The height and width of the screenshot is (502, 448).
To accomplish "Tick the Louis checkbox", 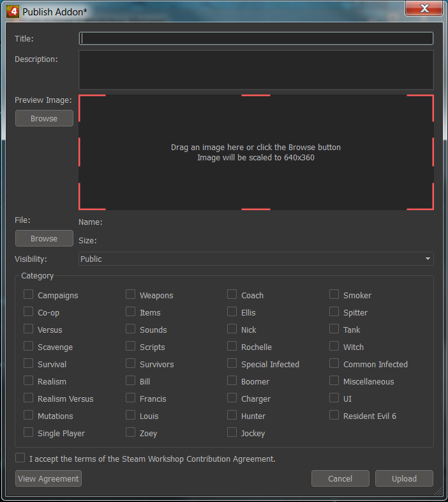I will click(x=131, y=415).
